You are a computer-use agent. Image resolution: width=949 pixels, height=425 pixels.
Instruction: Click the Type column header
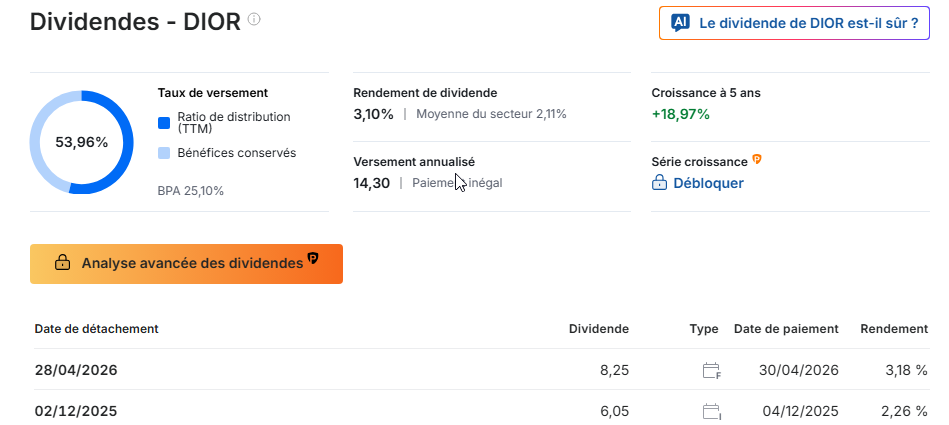point(704,329)
